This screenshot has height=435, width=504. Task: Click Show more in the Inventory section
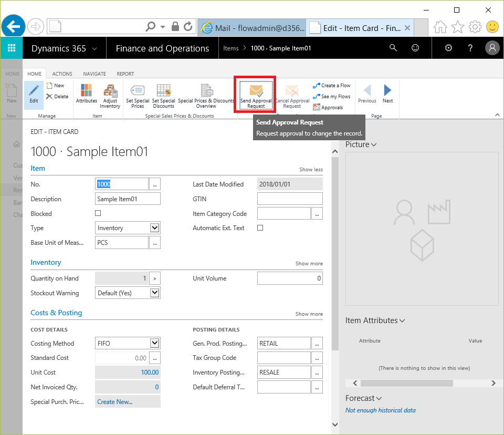pyautogui.click(x=309, y=264)
